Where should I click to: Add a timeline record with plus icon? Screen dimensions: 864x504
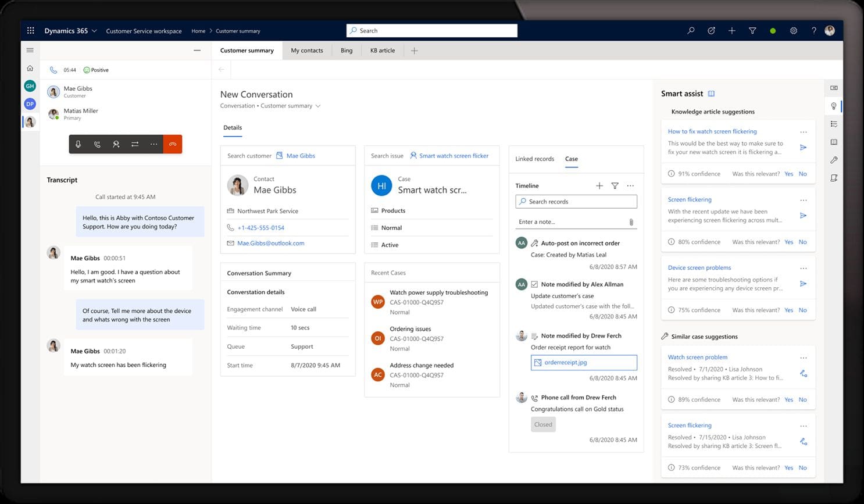599,186
